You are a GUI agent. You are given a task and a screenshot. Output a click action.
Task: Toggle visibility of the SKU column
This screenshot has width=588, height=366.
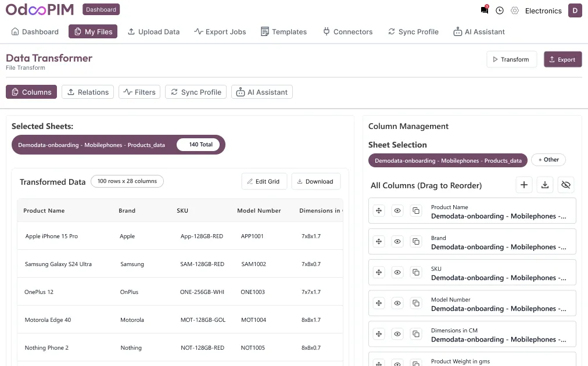[397, 272]
